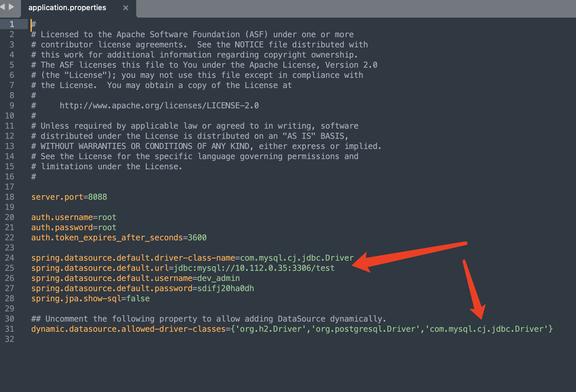Select the jdbc:mysql URL on line 25

(254, 268)
